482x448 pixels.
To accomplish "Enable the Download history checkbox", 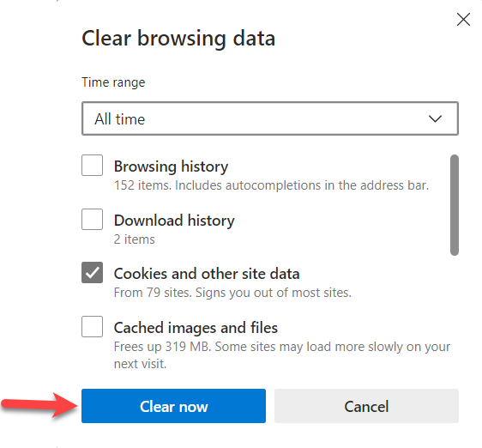I will click(x=93, y=219).
